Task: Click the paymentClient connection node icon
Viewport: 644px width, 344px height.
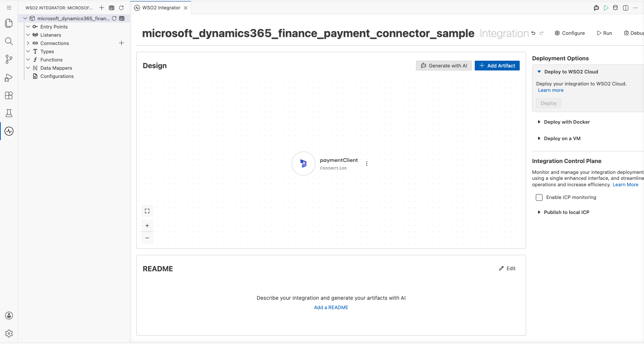Action: 303,163
